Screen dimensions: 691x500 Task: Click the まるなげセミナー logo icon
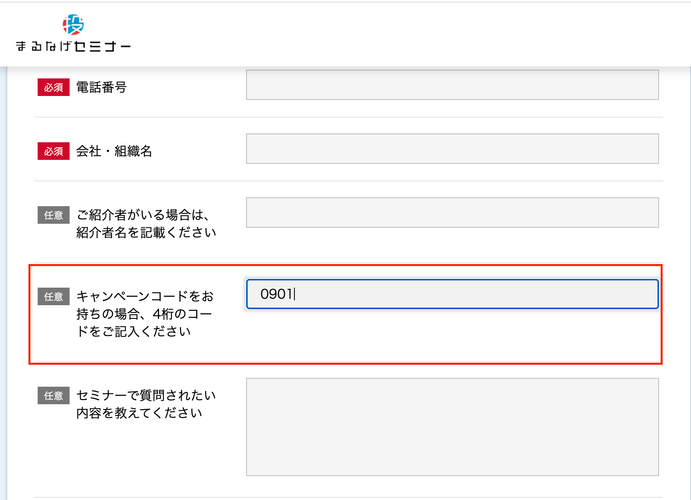click(x=73, y=24)
